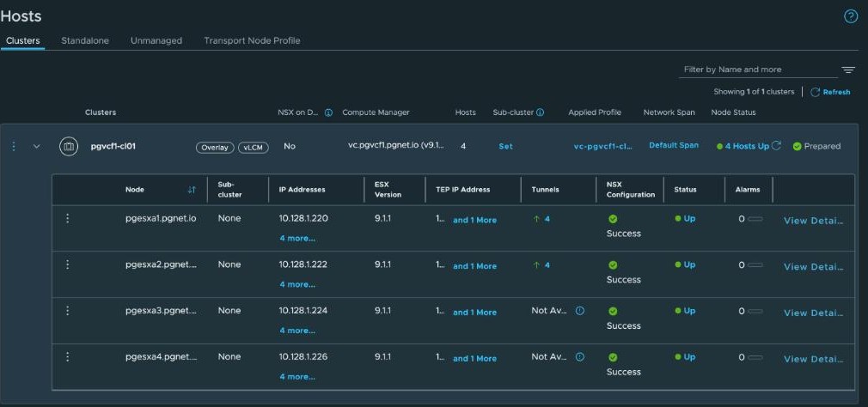Screen dimensions: 868x407
Task: Switch to the Standalone tab
Action: 85,41
